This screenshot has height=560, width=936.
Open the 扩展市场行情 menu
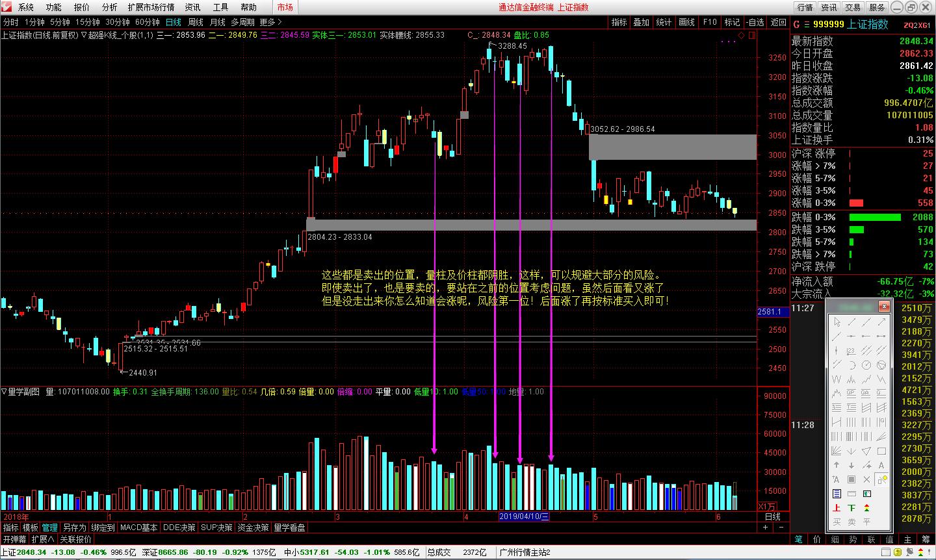[x=151, y=7]
